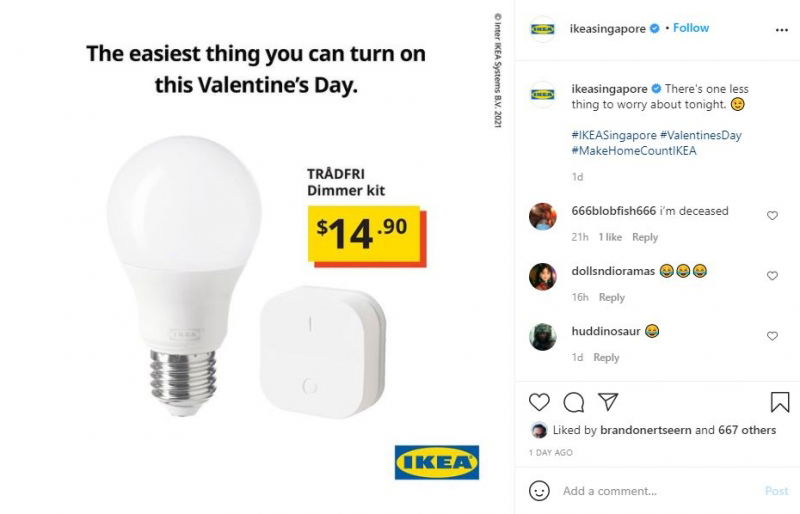800x514 pixels.
Task: Open emoji picker smiley icon
Action: (539, 491)
